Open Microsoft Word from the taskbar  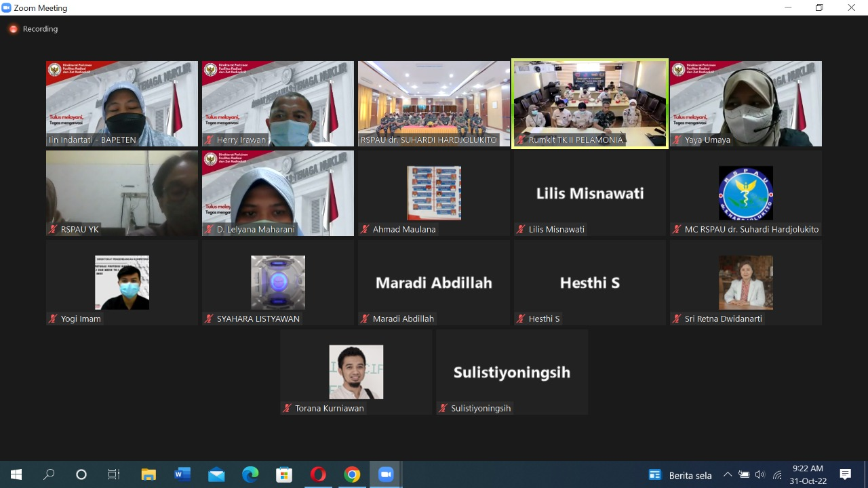tap(182, 474)
